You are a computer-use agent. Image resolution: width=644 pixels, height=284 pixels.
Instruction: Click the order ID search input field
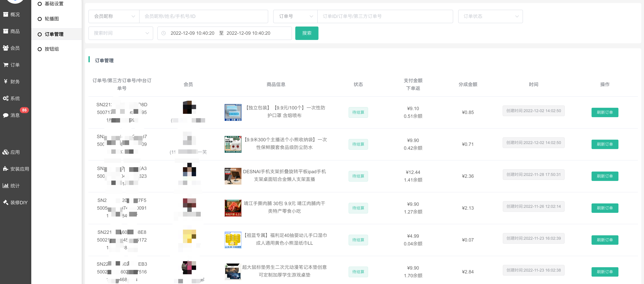coord(385,16)
